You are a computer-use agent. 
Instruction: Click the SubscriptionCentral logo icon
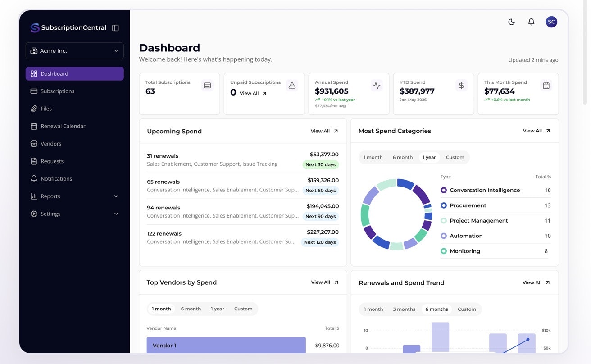click(35, 28)
